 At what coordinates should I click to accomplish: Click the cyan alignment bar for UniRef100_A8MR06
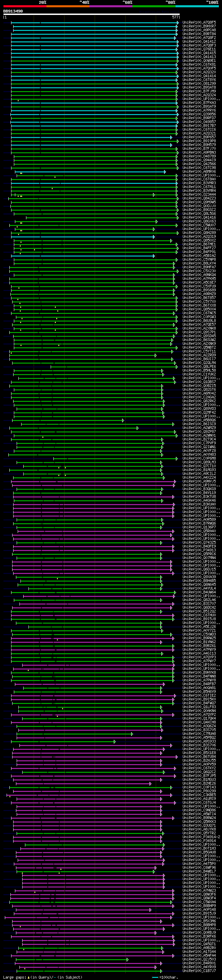(x=90, y=172)
